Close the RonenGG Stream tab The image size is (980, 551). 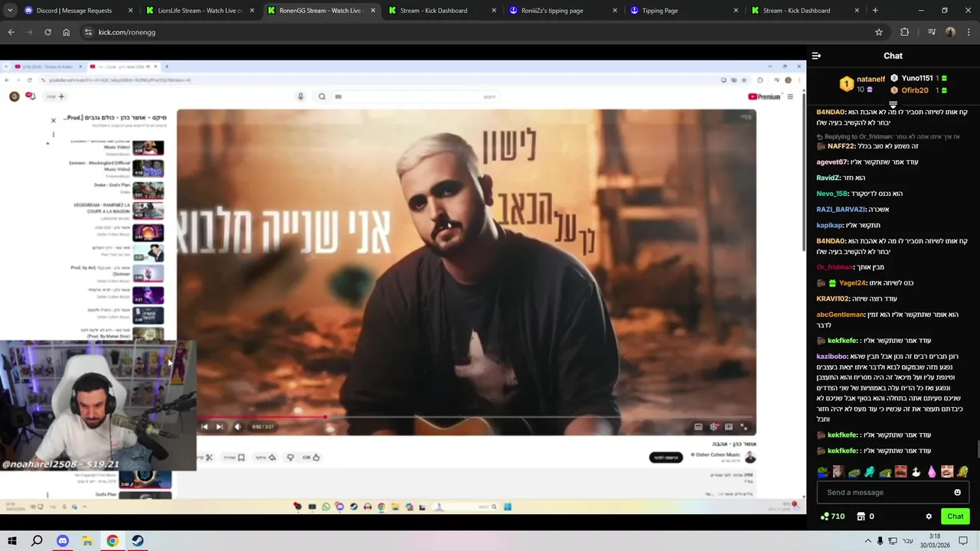coord(373,11)
